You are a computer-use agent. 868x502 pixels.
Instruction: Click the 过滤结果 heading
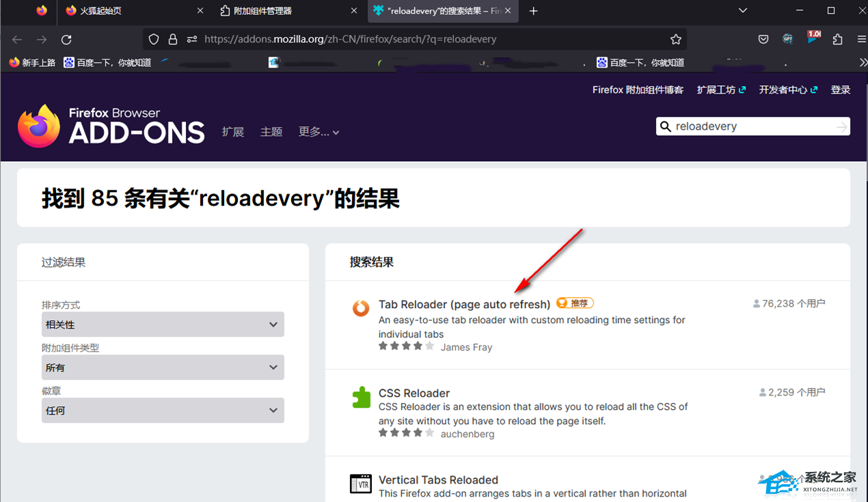(64, 262)
